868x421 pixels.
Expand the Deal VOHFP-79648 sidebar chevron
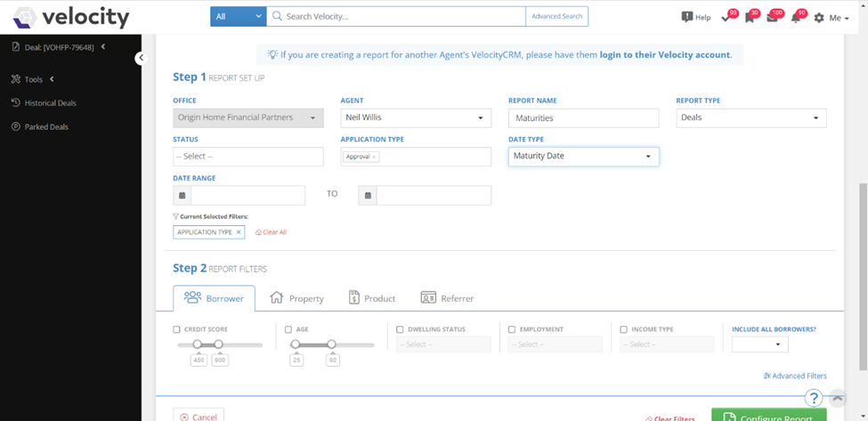pyautogui.click(x=103, y=47)
